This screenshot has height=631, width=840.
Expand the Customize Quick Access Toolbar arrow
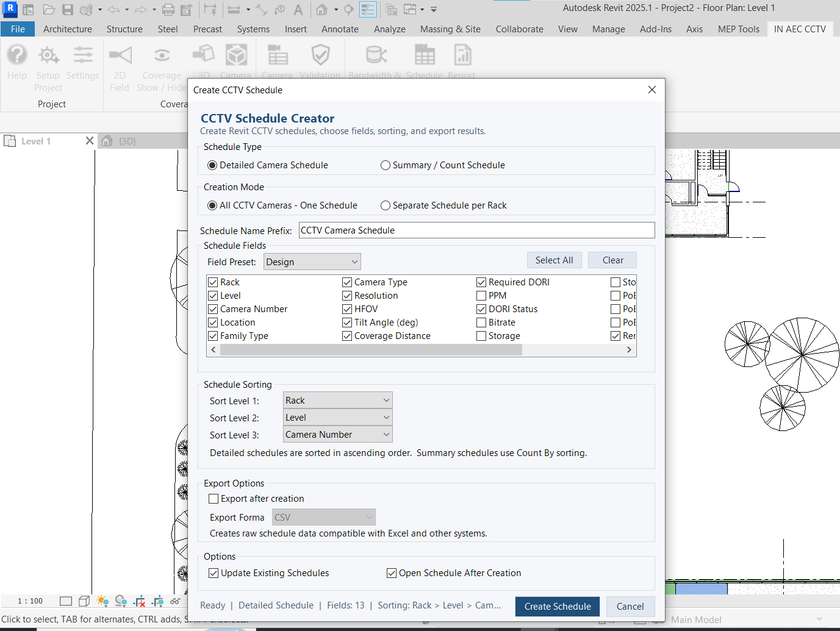pyautogui.click(x=434, y=10)
